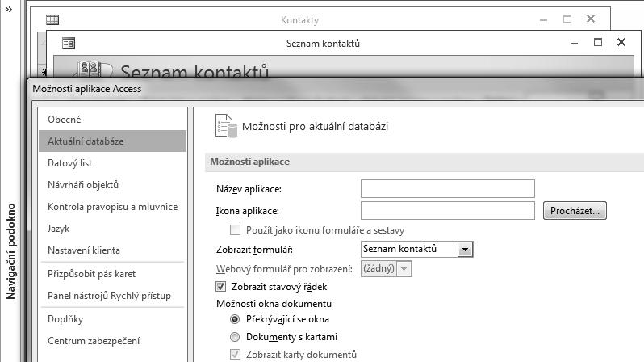Open the Nastavení klienta category

[112, 250]
